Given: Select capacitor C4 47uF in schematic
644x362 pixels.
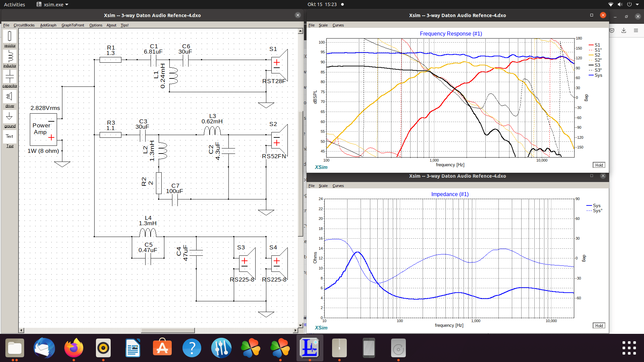Looking at the screenshot, I should [x=196, y=253].
